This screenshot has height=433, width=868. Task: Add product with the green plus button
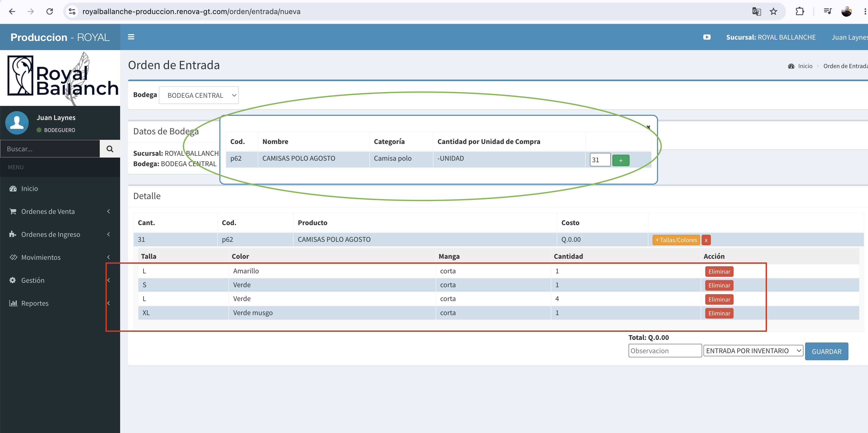(621, 160)
